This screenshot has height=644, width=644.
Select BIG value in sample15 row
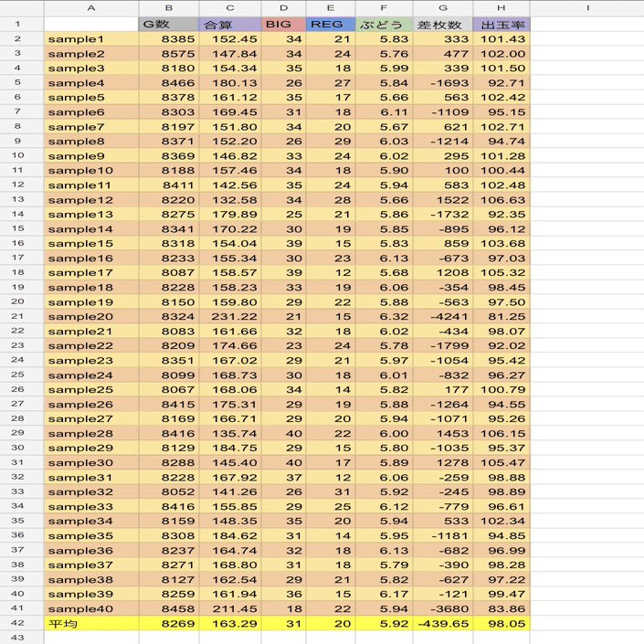click(x=283, y=244)
